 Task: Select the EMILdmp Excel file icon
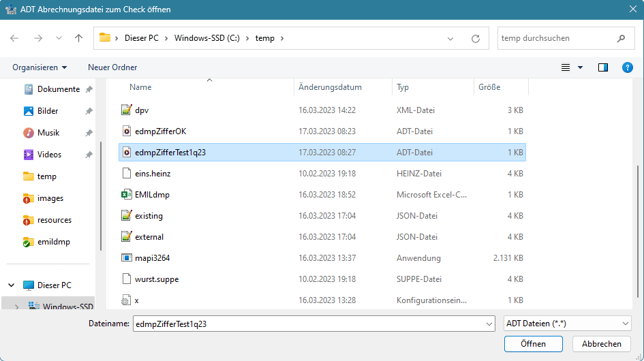pyautogui.click(x=125, y=194)
